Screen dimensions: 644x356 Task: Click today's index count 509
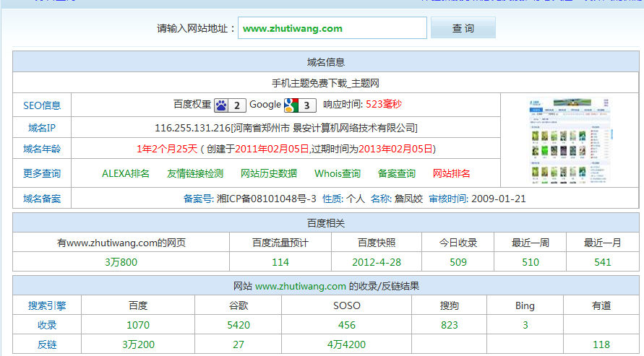[458, 262]
